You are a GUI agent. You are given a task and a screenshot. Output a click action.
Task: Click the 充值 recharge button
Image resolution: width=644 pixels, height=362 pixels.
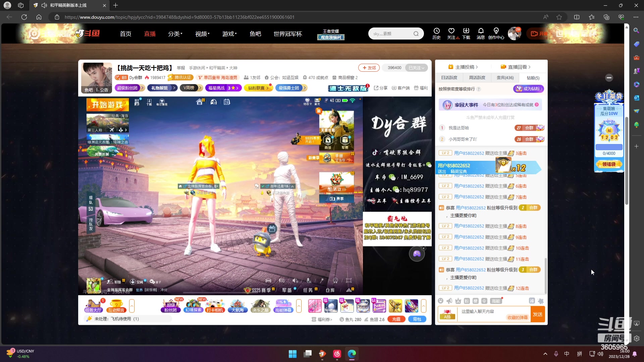396,319
